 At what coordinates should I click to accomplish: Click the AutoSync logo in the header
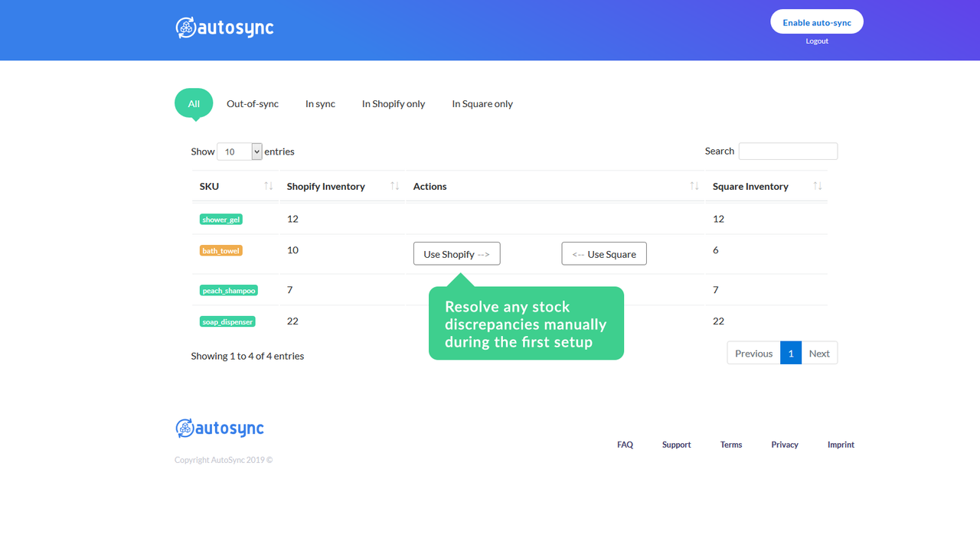pos(224,28)
